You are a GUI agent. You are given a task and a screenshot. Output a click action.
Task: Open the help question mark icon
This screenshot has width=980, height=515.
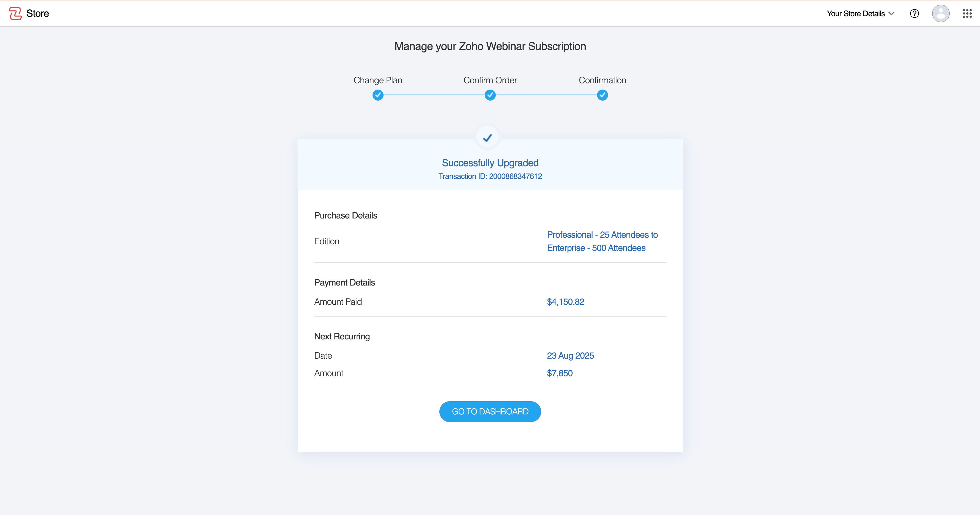(x=914, y=14)
